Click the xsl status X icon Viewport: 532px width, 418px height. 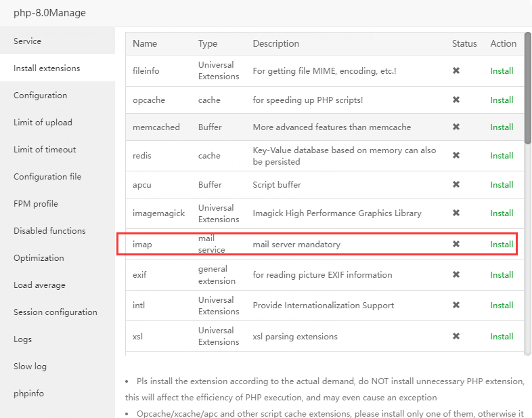456,336
